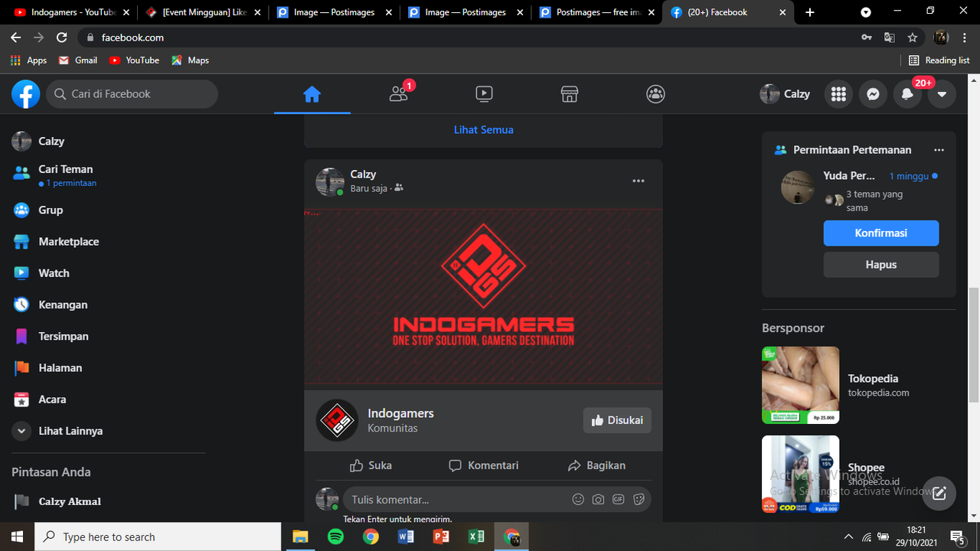Click the Facebook logo icon
The height and width of the screenshot is (551, 980).
[26, 94]
